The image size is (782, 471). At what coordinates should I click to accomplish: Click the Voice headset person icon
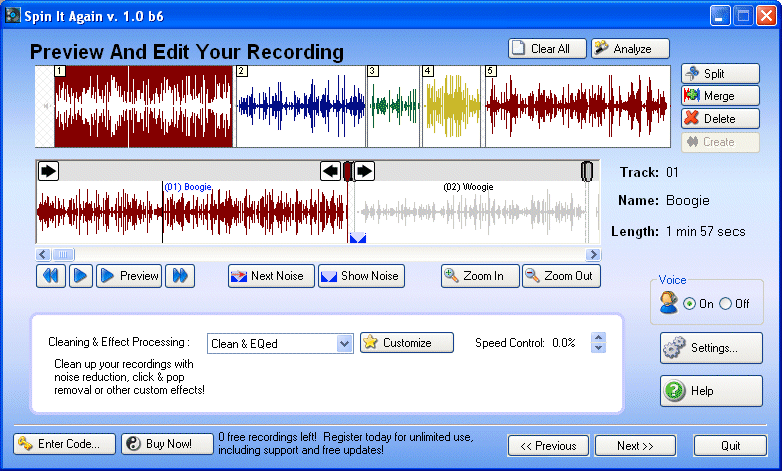tap(668, 302)
